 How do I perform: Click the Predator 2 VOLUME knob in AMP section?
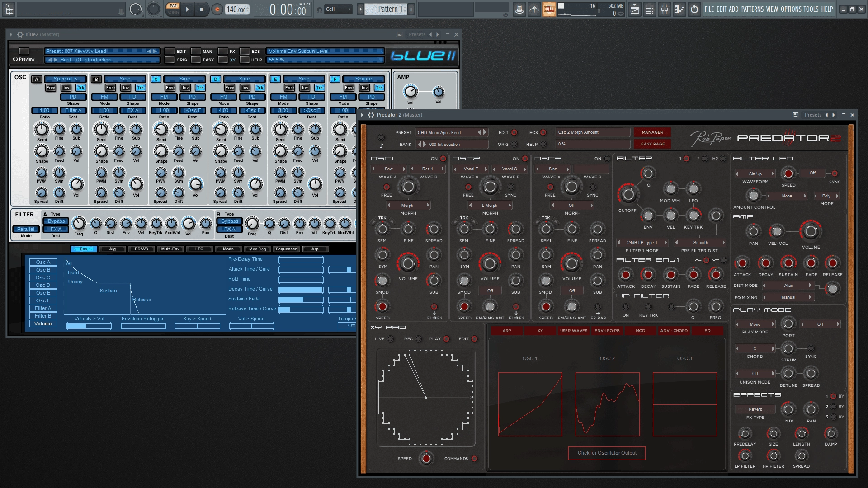tap(811, 231)
